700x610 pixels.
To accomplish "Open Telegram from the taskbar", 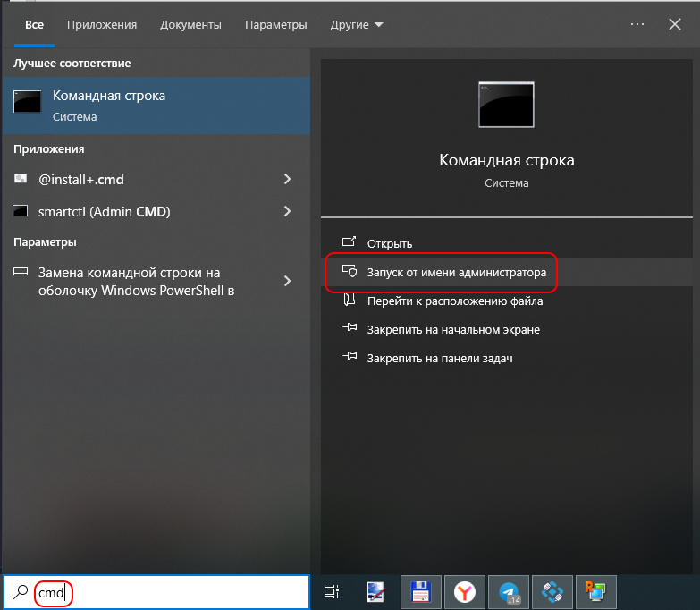I will pos(509,592).
